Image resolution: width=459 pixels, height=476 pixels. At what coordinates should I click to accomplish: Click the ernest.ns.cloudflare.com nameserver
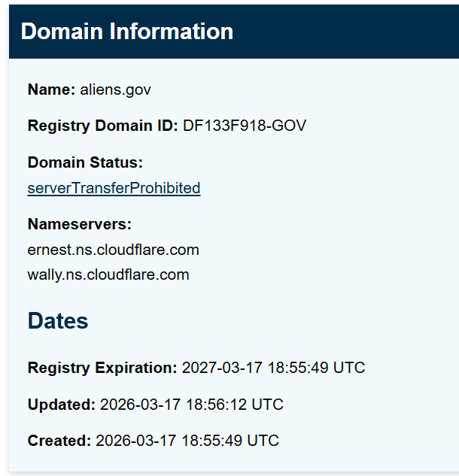point(113,249)
